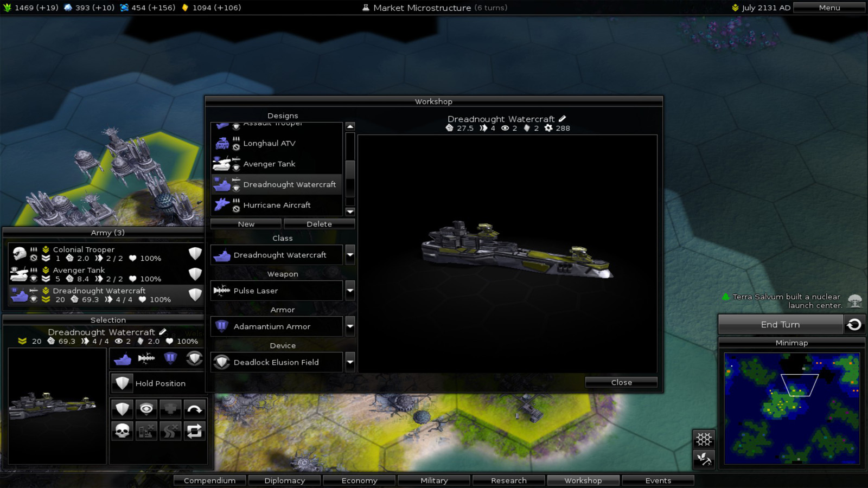Select Colonial Trooper in the Army list
Image resolution: width=868 pixels, height=488 pixels.
click(x=106, y=254)
